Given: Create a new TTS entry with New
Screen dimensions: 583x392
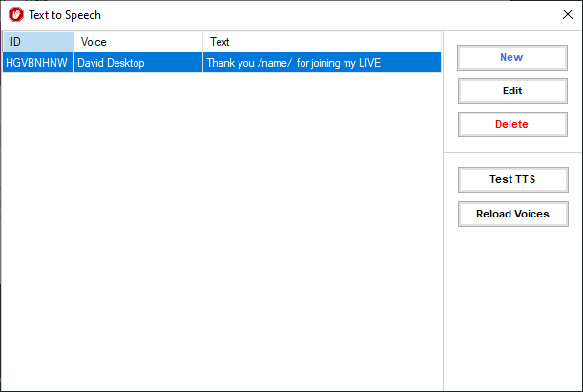Looking at the screenshot, I should point(512,57).
